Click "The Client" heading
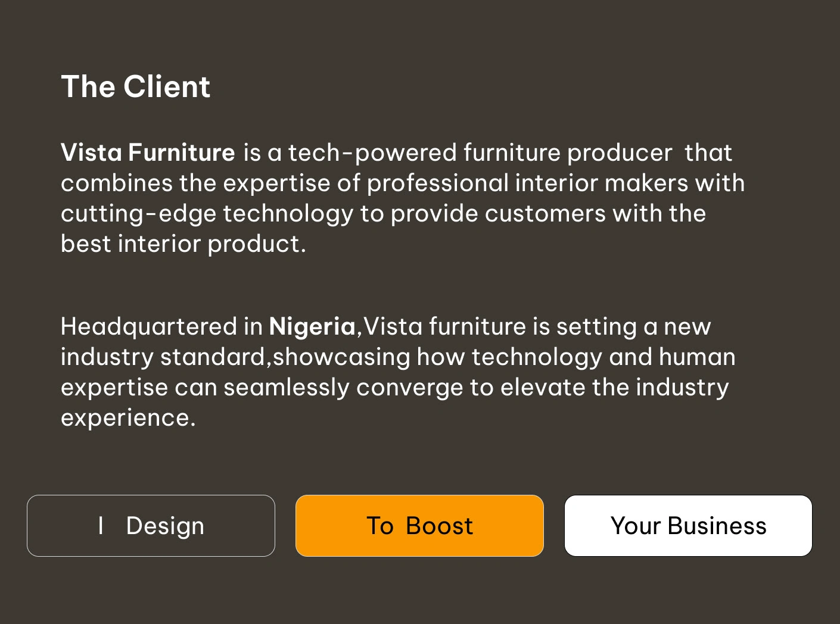The width and height of the screenshot is (840, 624). [135, 87]
